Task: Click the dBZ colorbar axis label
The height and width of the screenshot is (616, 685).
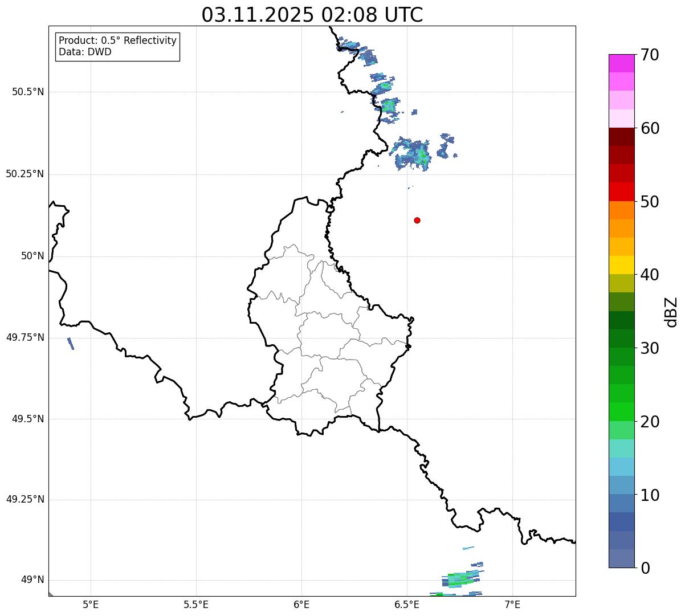Action: tap(671, 311)
